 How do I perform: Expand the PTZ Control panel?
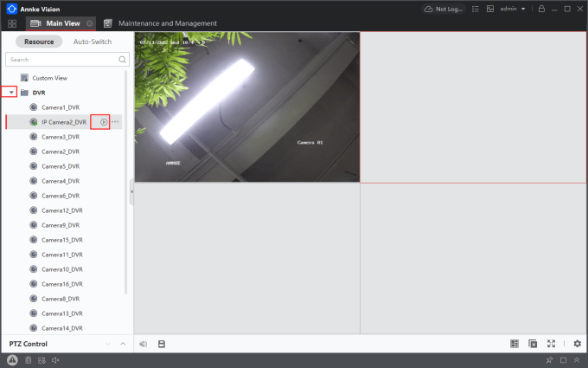point(123,344)
